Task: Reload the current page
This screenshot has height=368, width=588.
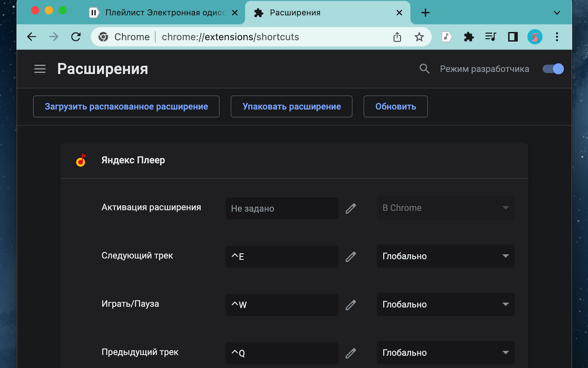Action: (x=76, y=37)
